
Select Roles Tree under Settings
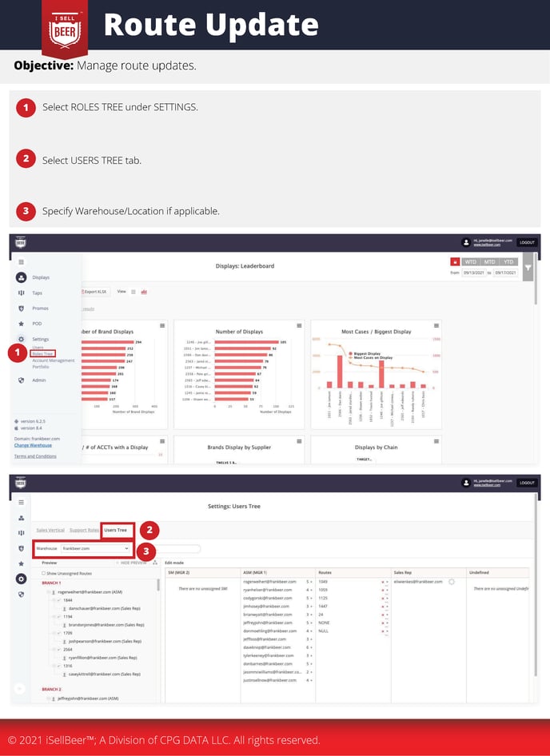click(x=42, y=353)
